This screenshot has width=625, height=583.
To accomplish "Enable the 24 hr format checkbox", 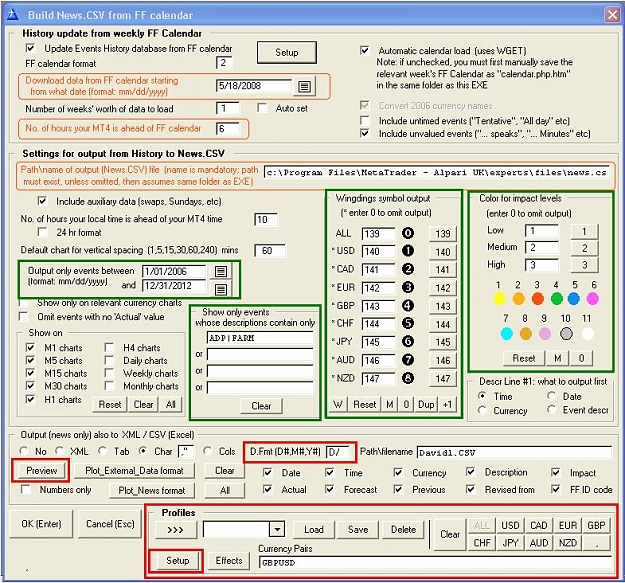I will point(42,232).
